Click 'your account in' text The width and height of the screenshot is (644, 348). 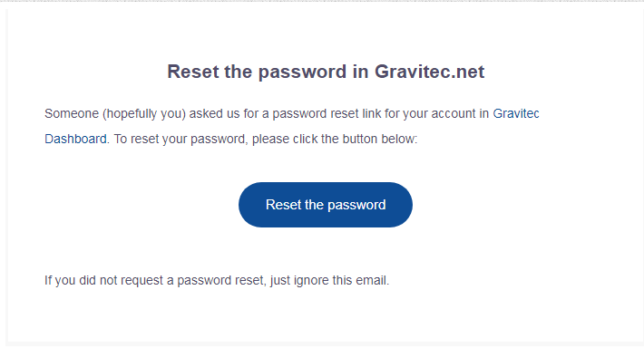445,113
